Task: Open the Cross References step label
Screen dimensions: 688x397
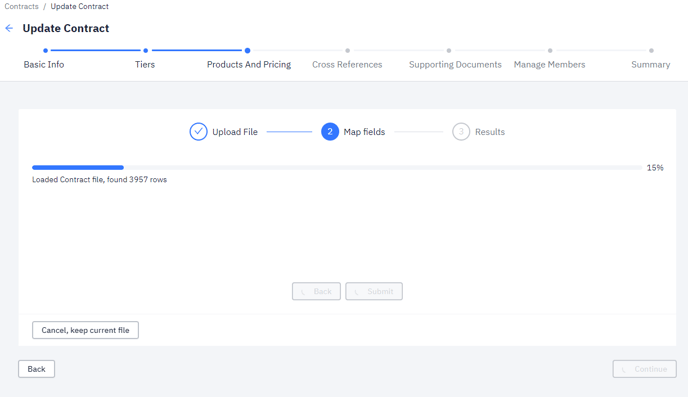Action: pos(347,64)
